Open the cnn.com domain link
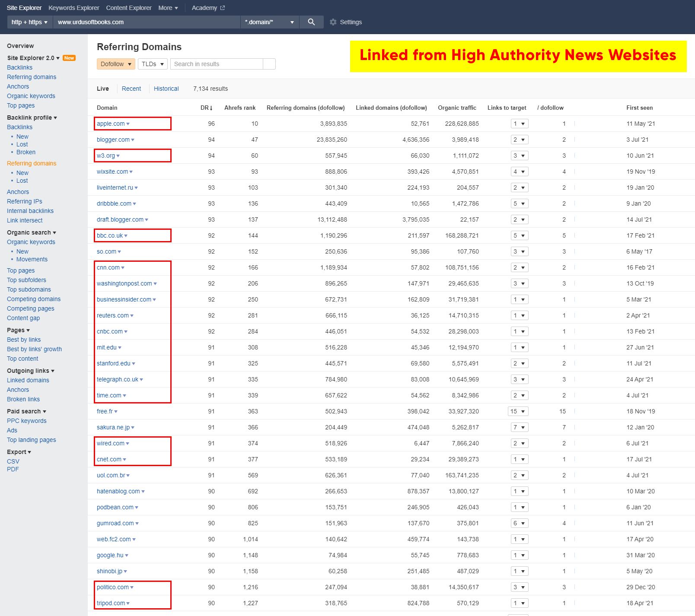This screenshot has height=616, width=695. [x=108, y=267]
